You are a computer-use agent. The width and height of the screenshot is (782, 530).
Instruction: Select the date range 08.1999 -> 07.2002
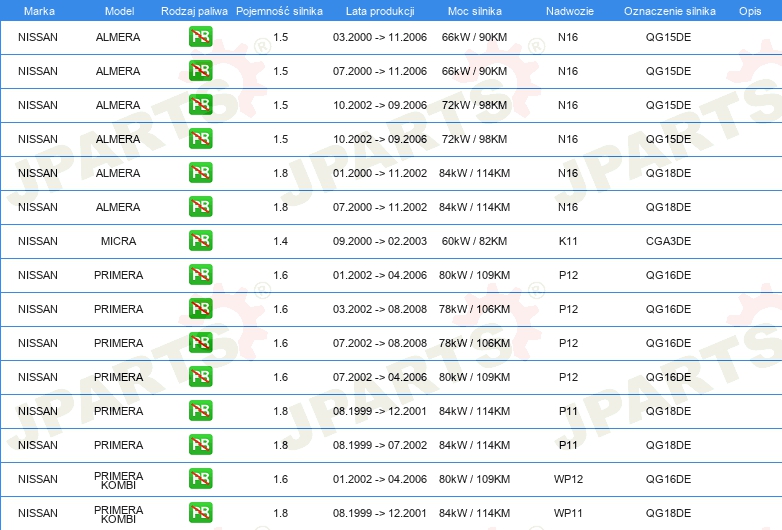pyautogui.click(x=380, y=445)
